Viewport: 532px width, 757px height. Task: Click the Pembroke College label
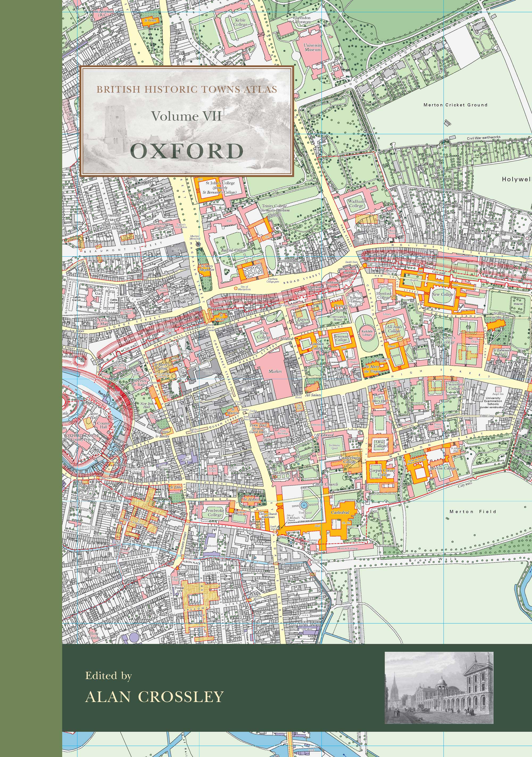pos(214,512)
